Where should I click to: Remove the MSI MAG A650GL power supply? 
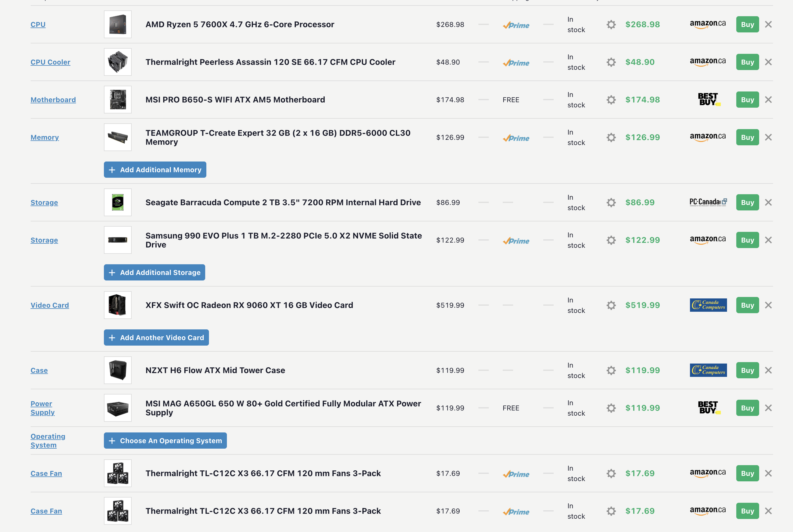click(768, 408)
